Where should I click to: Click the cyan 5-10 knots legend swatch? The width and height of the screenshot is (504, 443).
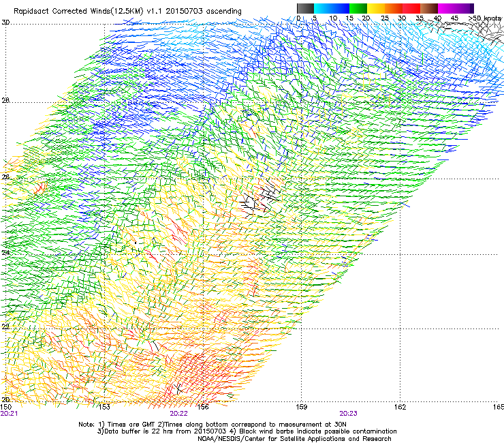(323, 8)
